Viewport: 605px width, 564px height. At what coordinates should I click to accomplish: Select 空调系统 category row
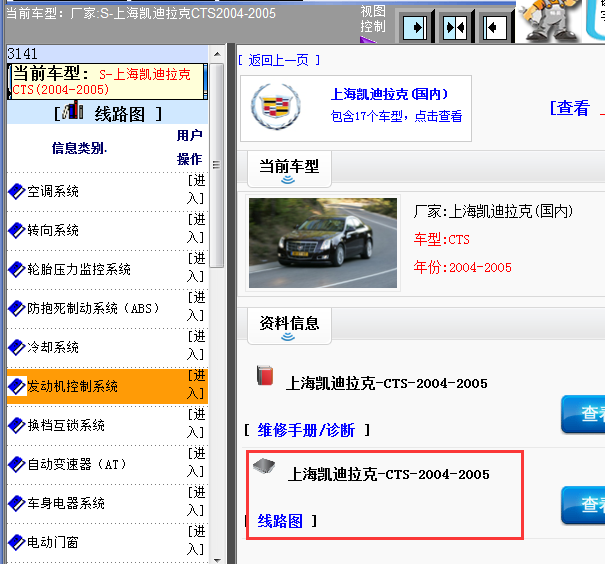click(108, 192)
